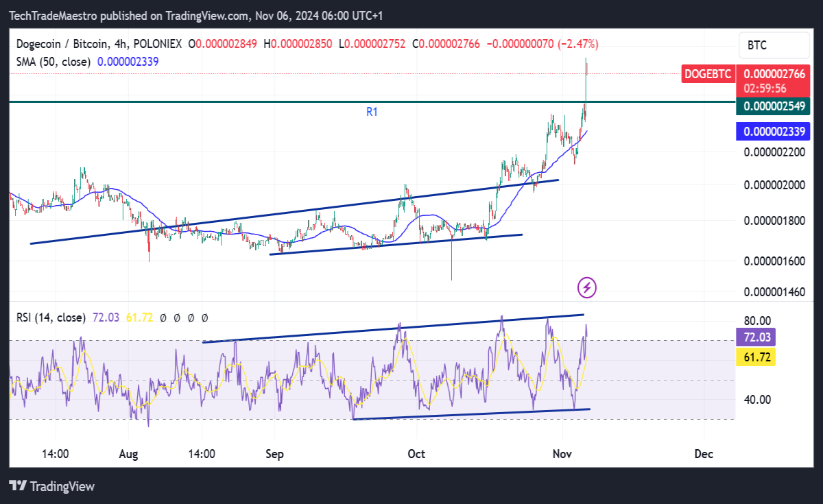Image resolution: width=823 pixels, height=504 pixels.
Task: Click the Dec date label on time axis
Action: (x=704, y=453)
